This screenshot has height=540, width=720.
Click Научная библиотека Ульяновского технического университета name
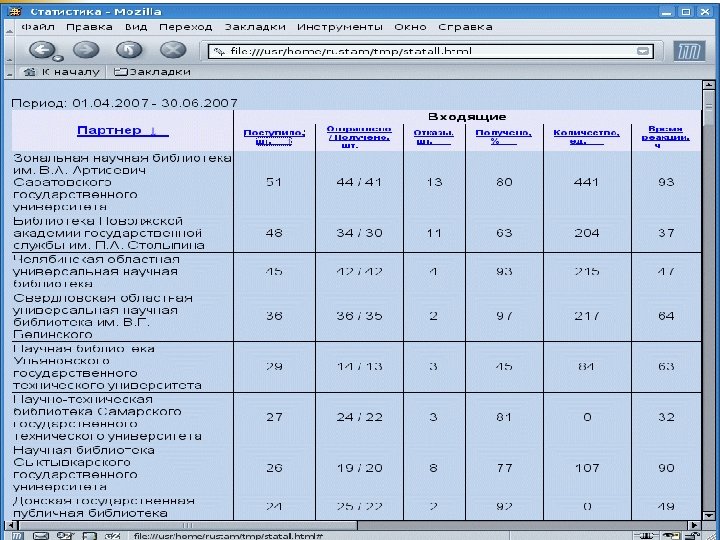[107, 366]
